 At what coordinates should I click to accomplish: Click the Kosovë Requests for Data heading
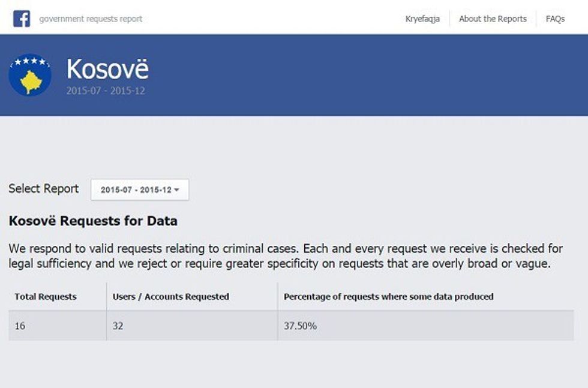[93, 221]
